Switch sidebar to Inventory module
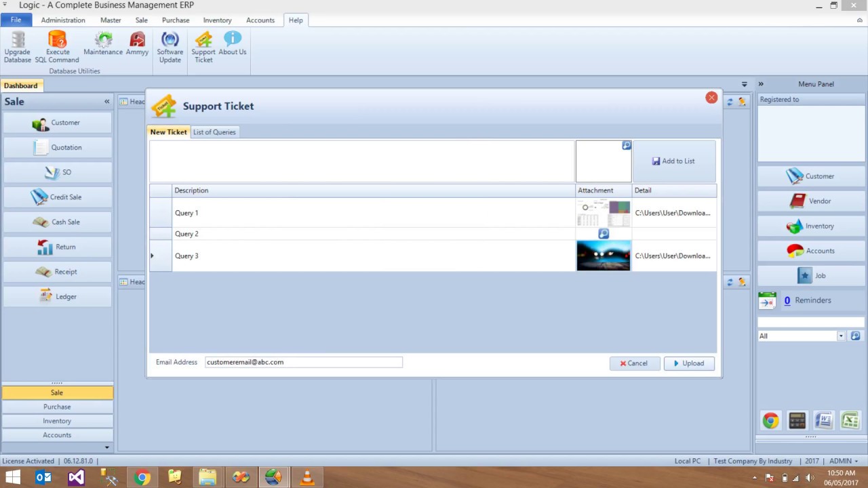This screenshot has width=868, height=488. tap(57, 421)
